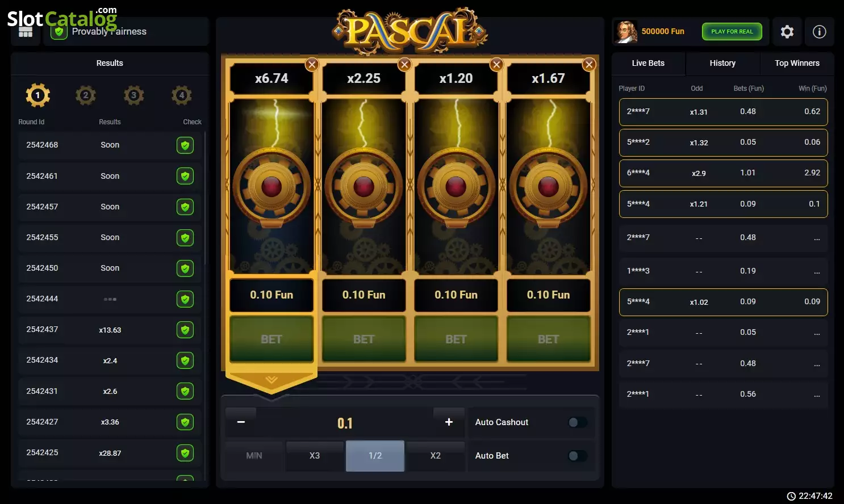
Task: Select gear number 4 in Results
Action: click(x=182, y=95)
